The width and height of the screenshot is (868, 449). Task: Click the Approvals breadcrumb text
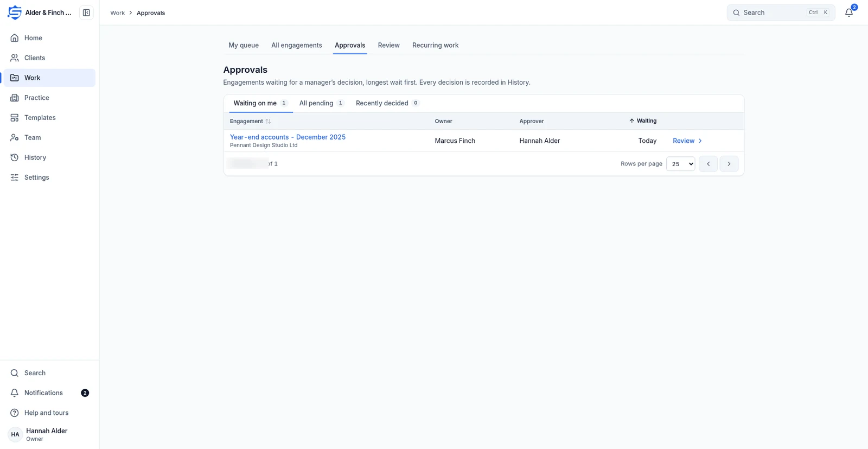pos(151,12)
